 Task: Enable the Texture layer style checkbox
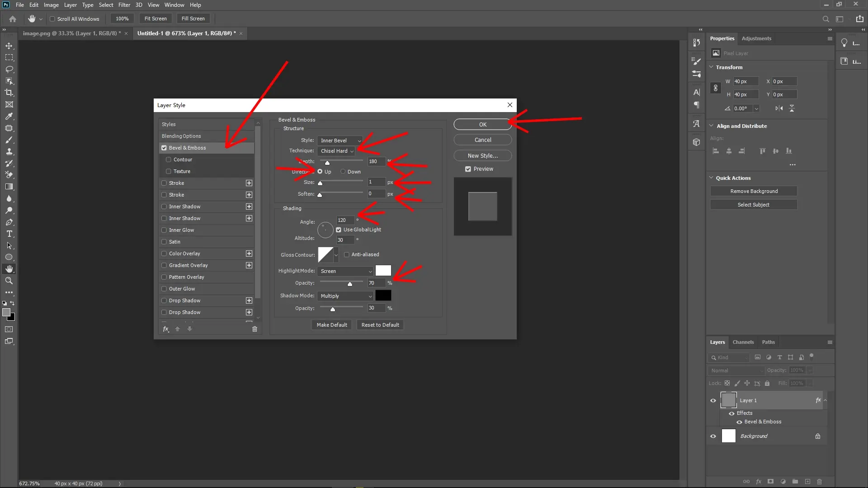[x=169, y=171]
